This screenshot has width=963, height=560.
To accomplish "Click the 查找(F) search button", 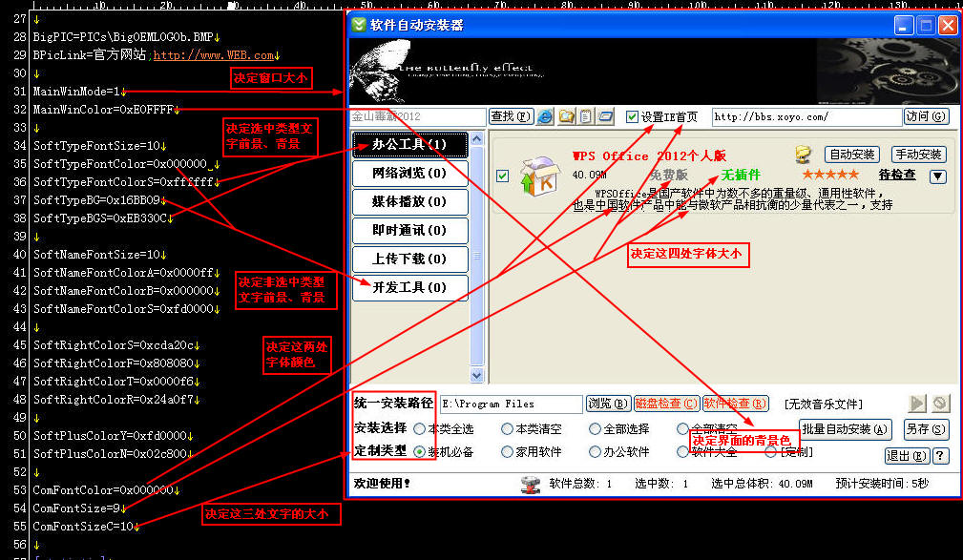I will point(511,116).
